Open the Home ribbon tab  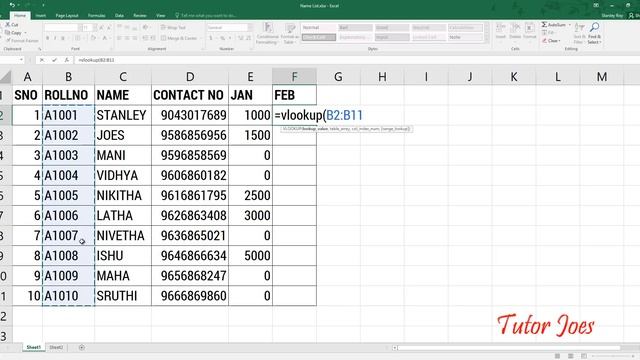20,16
